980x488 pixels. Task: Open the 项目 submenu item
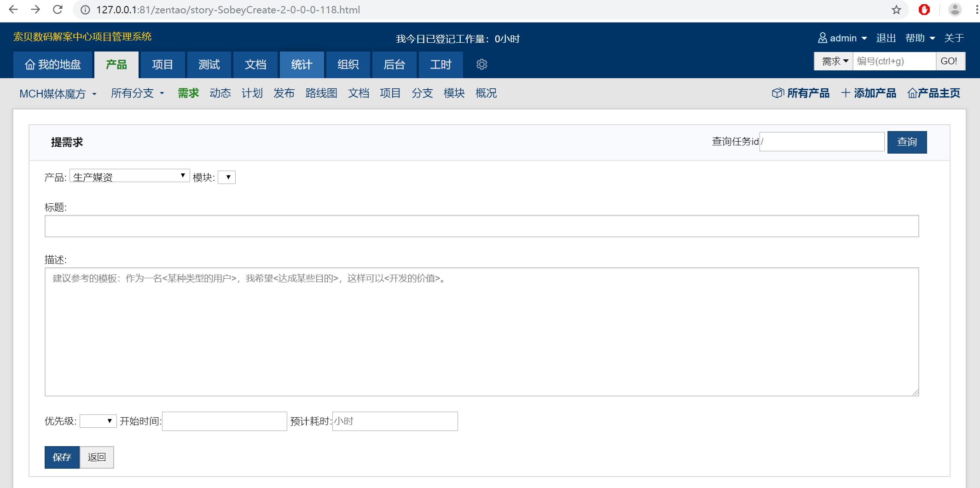click(x=390, y=93)
